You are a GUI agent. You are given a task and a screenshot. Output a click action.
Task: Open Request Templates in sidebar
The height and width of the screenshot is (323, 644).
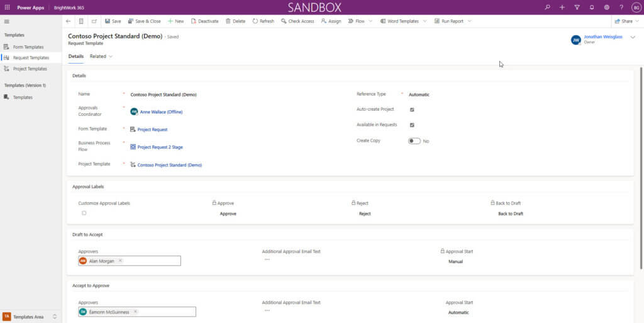[31, 58]
